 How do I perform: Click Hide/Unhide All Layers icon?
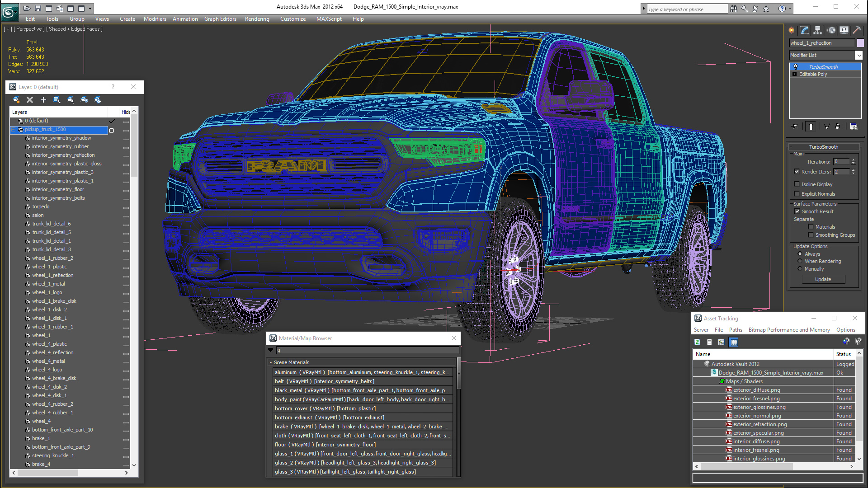pyautogui.click(x=84, y=100)
